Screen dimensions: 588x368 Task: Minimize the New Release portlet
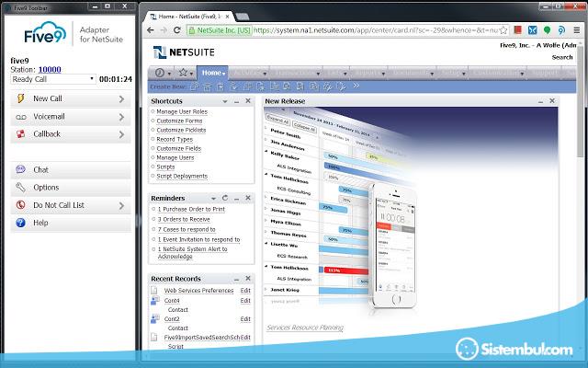tap(541, 101)
